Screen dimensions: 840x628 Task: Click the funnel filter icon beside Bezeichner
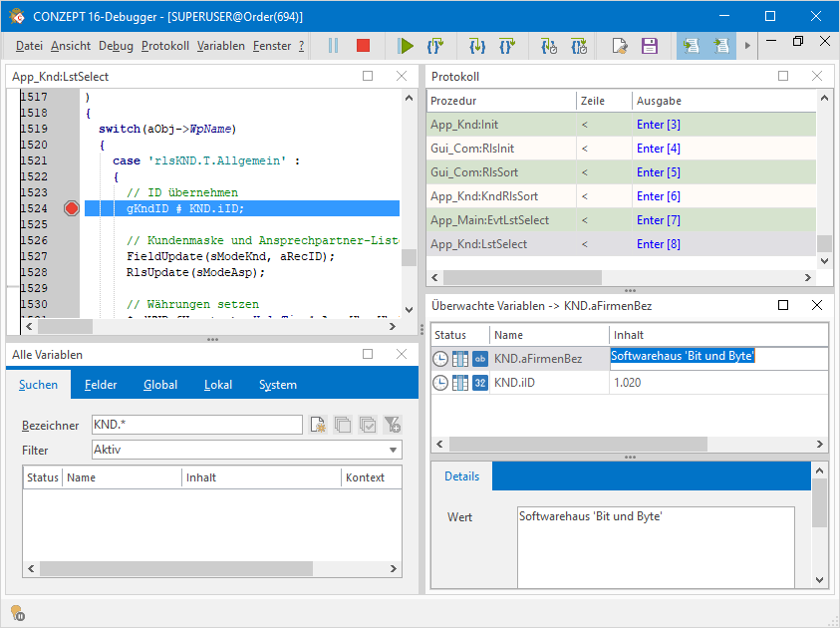pos(393,425)
